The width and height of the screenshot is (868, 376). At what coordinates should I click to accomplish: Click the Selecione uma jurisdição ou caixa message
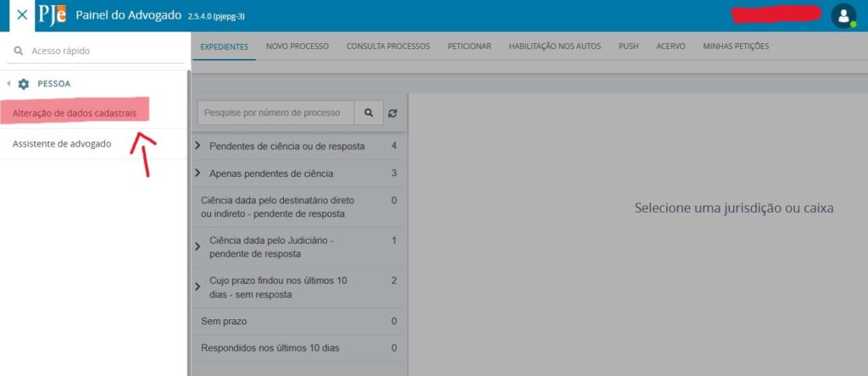point(734,208)
